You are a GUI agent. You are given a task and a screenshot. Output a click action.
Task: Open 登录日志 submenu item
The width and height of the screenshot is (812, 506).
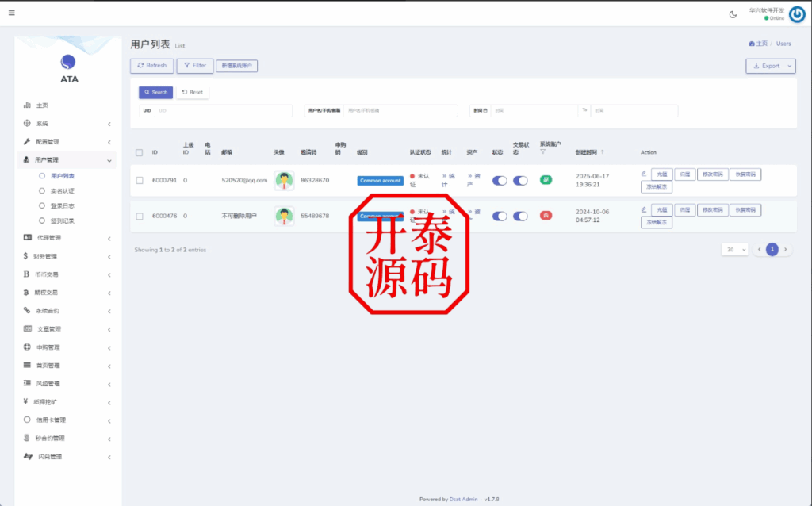click(x=62, y=205)
